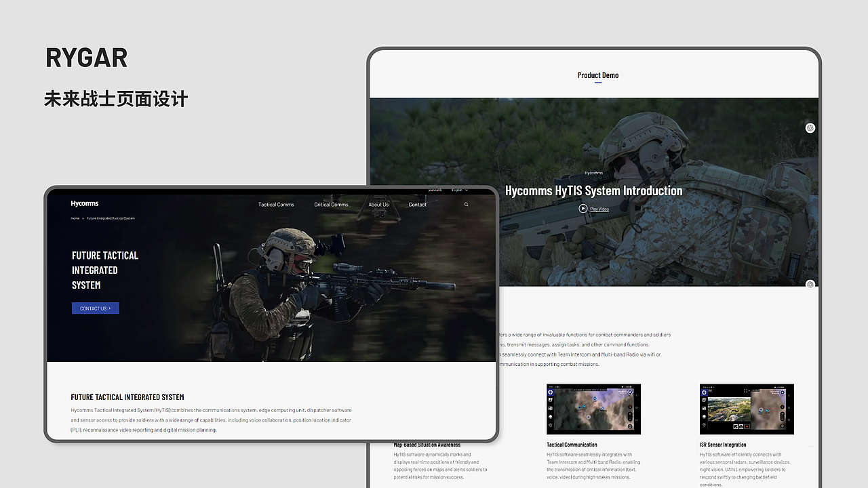Click the RYGAR title text
The width and height of the screenshot is (868, 488).
click(x=86, y=58)
